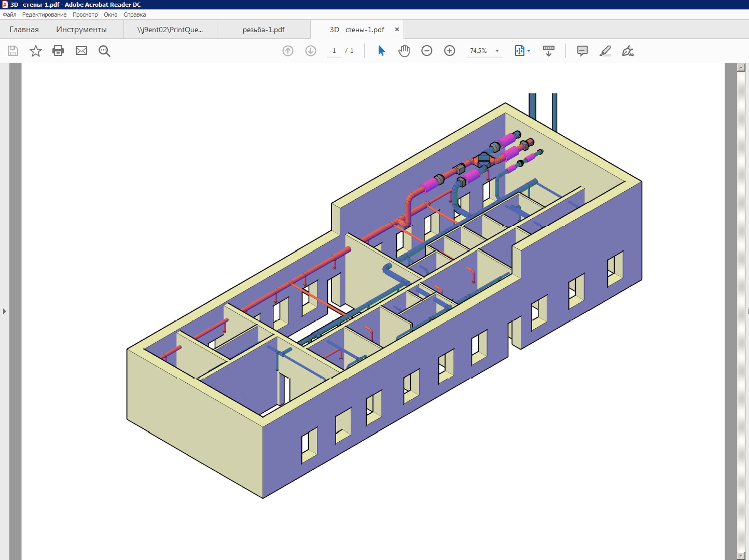Activate the Selection arrow tool

click(x=381, y=51)
